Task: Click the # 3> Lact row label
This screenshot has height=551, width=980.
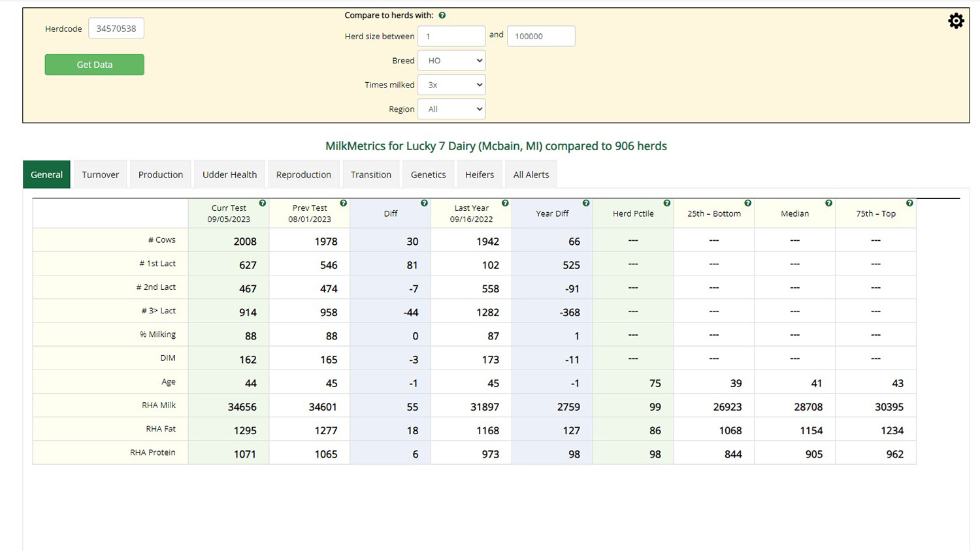Action: pos(159,311)
